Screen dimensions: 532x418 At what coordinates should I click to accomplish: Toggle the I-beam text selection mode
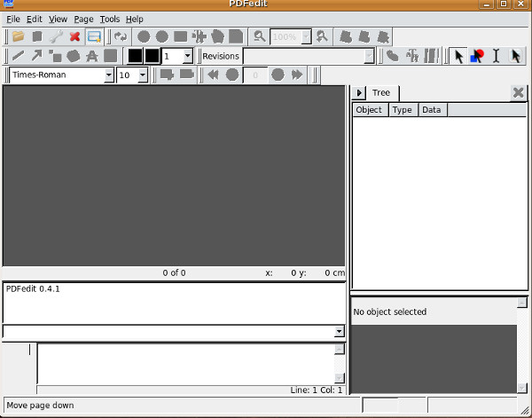coord(496,56)
